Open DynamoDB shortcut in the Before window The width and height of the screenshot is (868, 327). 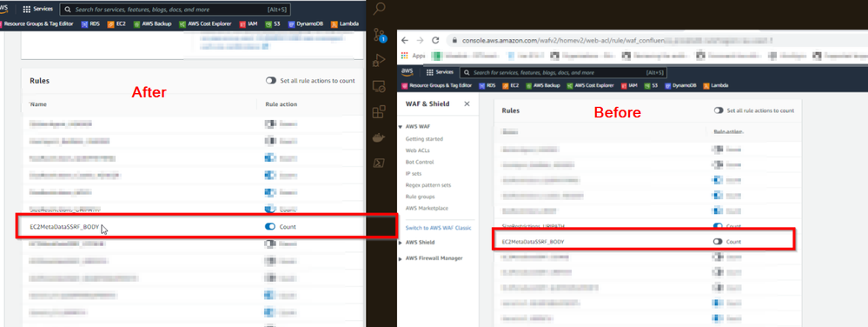[x=680, y=85]
